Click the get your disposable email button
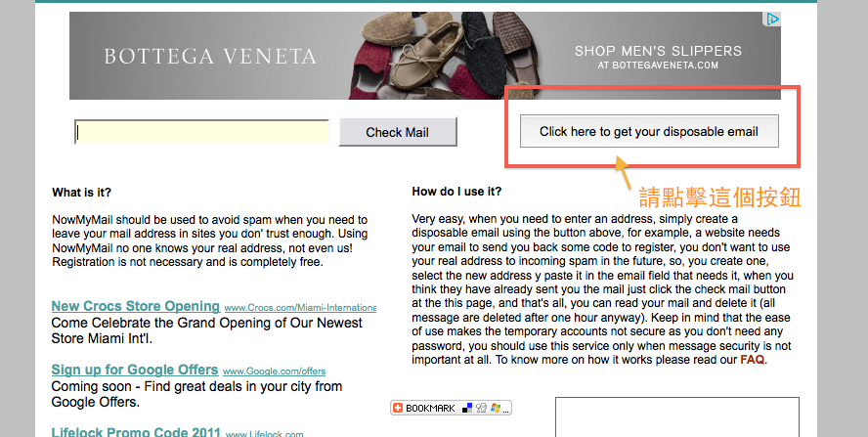The height and width of the screenshot is (437, 868). pyautogui.click(x=649, y=131)
